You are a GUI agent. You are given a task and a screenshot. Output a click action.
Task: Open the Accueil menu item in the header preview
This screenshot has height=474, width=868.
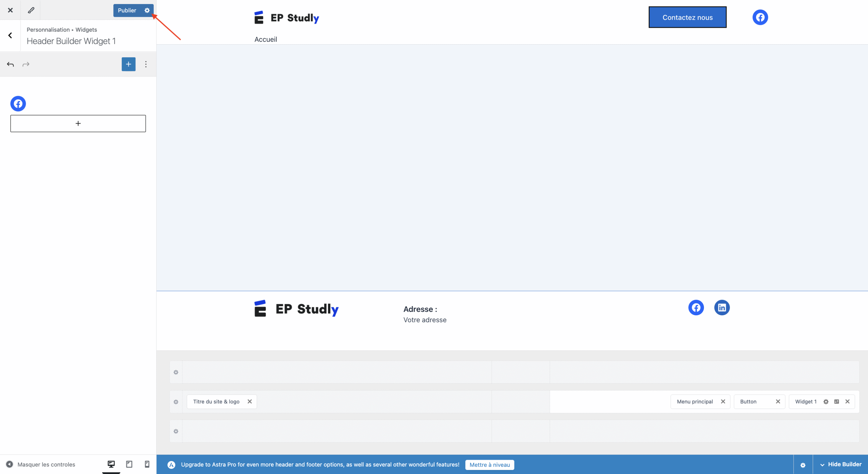(x=266, y=39)
